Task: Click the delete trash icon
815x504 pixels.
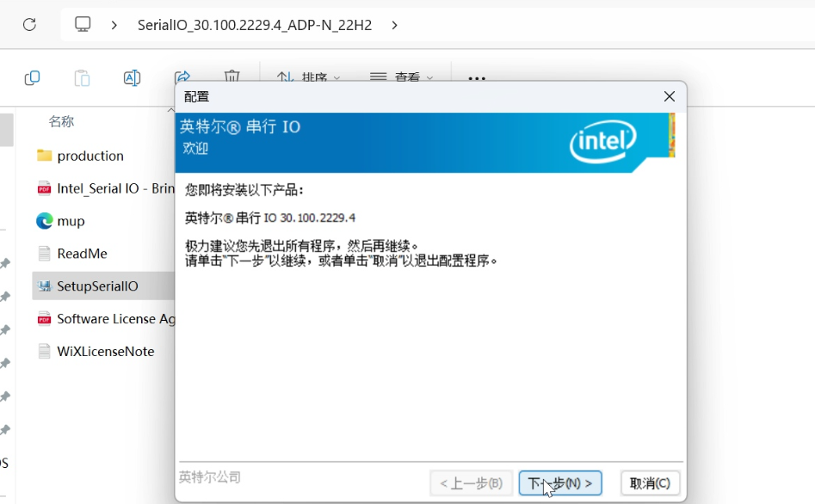Action: coord(232,77)
